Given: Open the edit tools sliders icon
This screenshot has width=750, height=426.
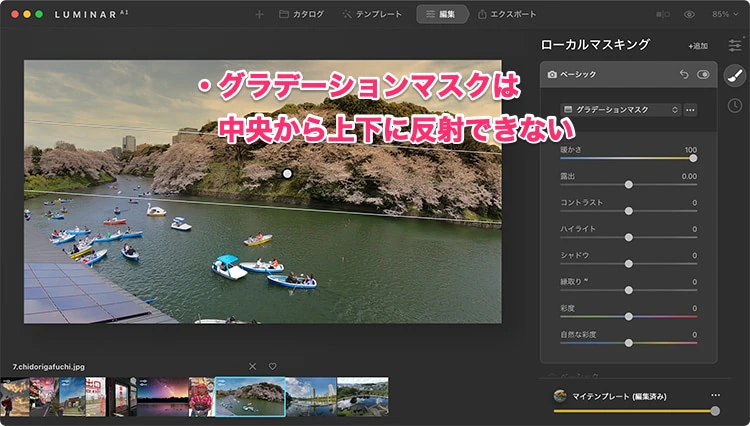Looking at the screenshot, I should (x=735, y=45).
